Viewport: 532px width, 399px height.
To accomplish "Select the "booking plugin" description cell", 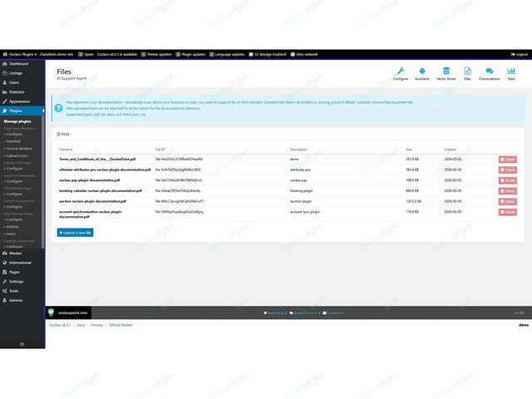I will pyautogui.click(x=301, y=191).
